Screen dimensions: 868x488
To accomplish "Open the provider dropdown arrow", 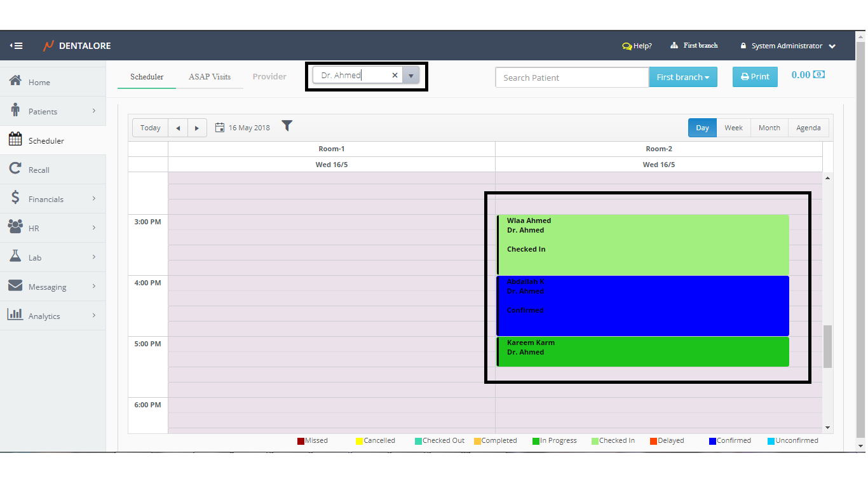I will [x=411, y=76].
